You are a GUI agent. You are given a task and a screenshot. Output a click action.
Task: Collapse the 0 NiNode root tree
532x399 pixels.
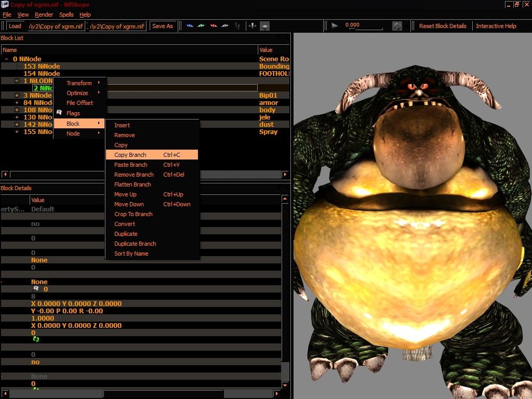click(6, 59)
